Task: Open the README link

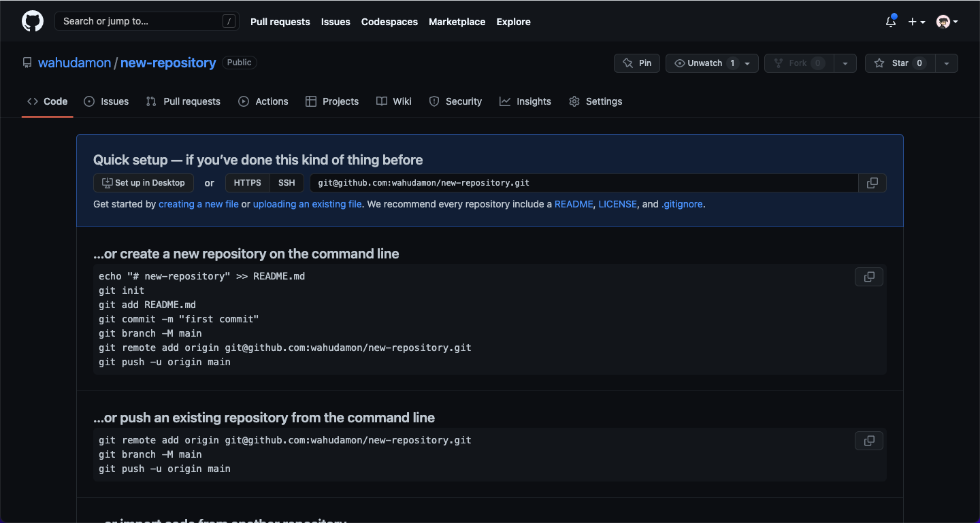Action: 574,204
